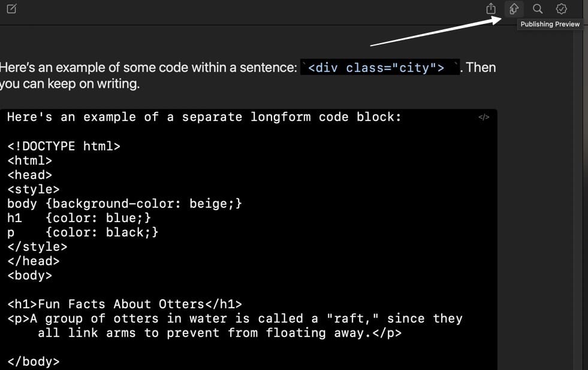Open the revision check badge icon
The height and width of the screenshot is (370, 588).
(562, 9)
